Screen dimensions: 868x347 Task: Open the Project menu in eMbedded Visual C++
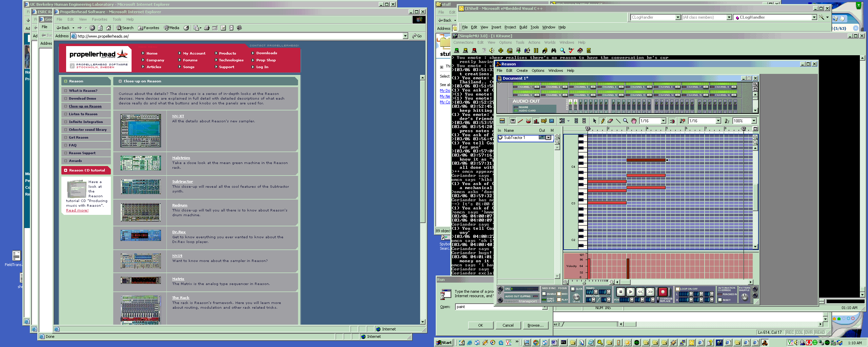pos(510,27)
